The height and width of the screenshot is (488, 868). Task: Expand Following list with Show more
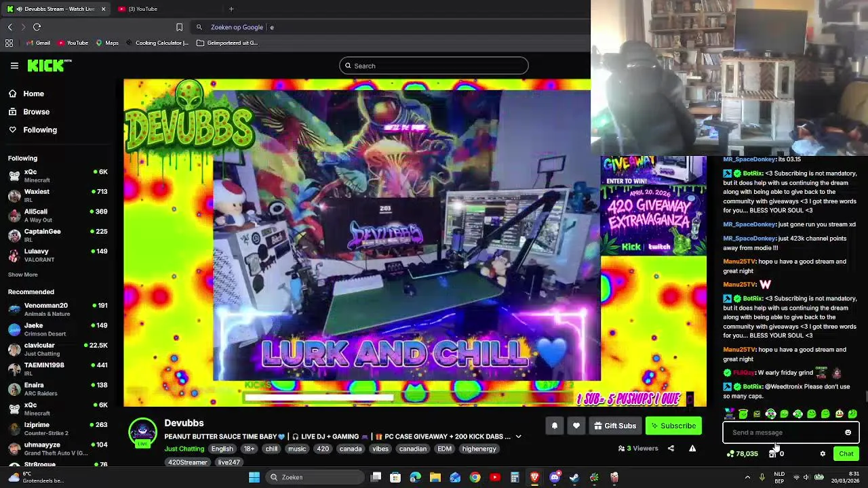coord(22,274)
